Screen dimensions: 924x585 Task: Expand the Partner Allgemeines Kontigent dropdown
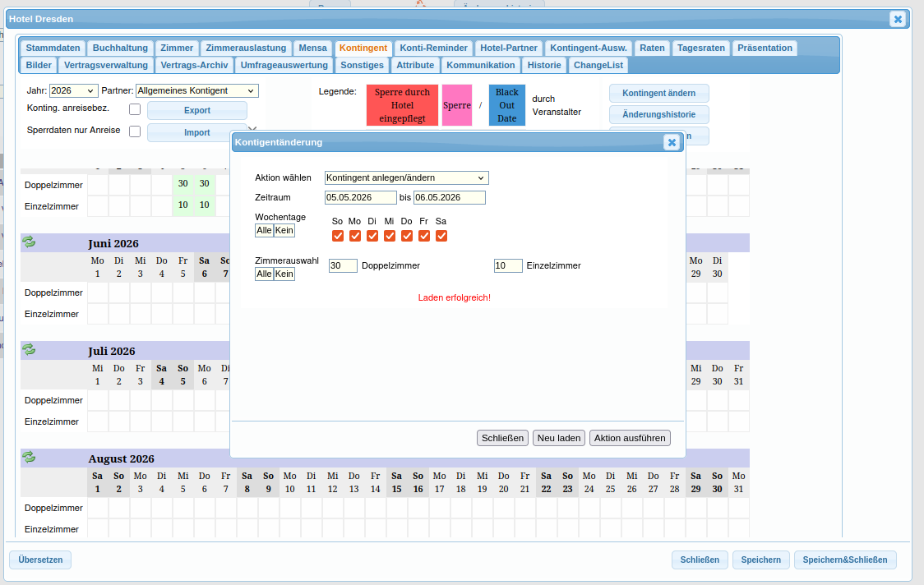[196, 90]
